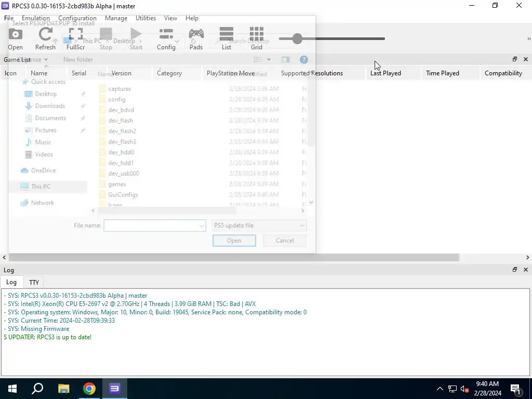Click the icon size slider handle
Screen dimensions: 532x399
tap(297, 38)
